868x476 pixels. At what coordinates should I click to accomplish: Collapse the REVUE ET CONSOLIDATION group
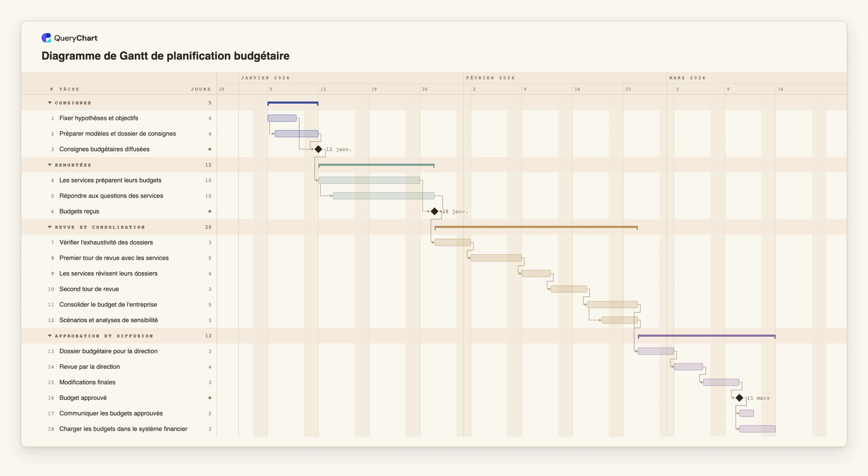50,227
